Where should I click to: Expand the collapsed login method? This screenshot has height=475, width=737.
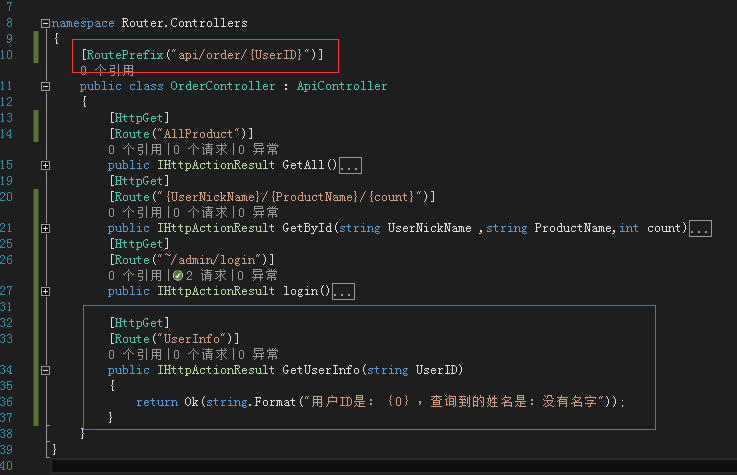[x=45, y=291]
